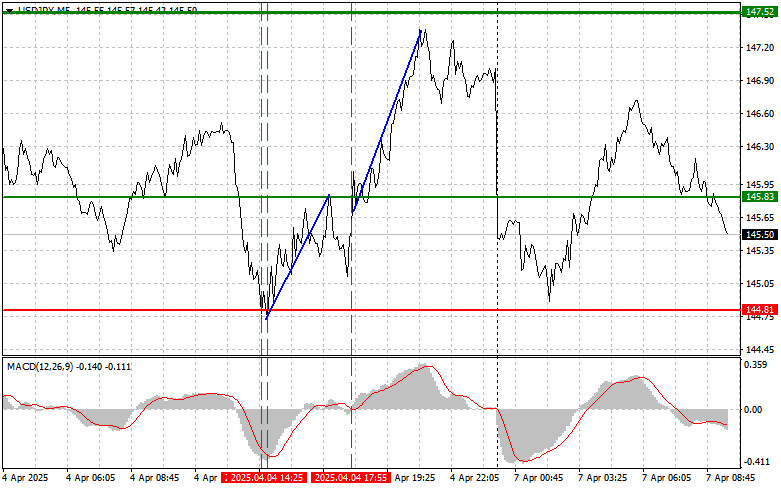Click the 0.00 MACD scale value

[753, 409]
